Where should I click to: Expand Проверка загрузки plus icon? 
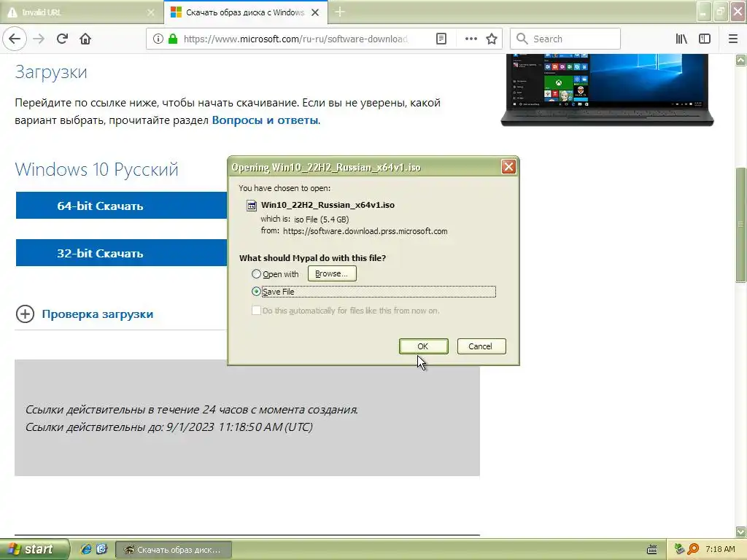coord(25,314)
